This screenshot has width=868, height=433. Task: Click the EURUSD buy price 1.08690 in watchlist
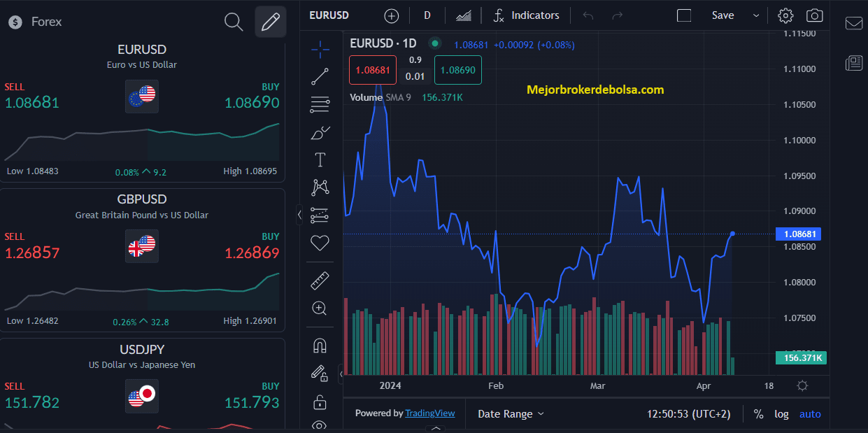252,103
